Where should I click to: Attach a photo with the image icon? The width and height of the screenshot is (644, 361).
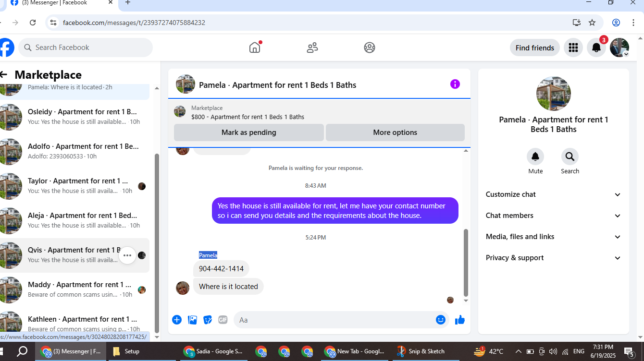pos(192,320)
